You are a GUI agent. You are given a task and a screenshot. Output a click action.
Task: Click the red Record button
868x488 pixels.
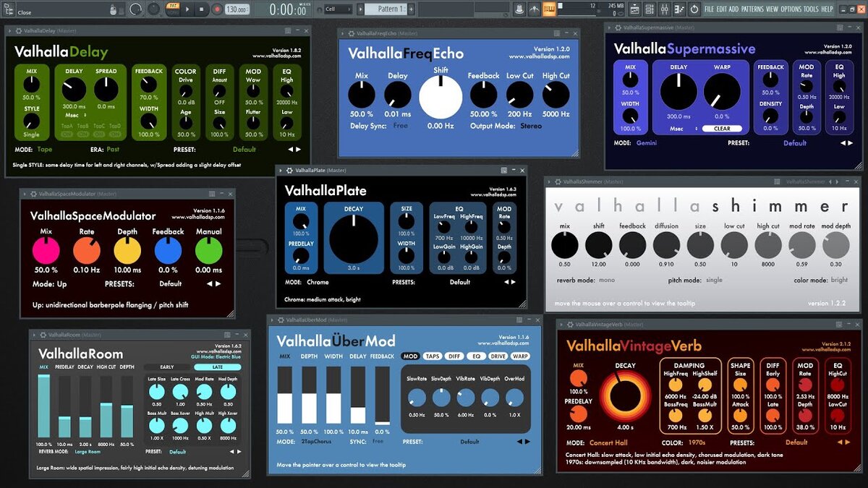pyautogui.click(x=217, y=9)
